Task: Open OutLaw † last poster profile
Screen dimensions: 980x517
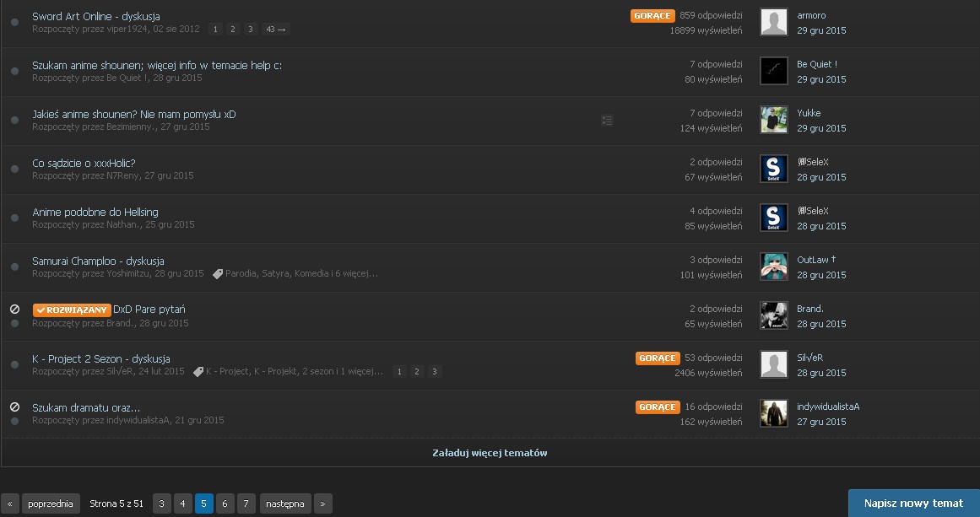Action: coord(816,260)
